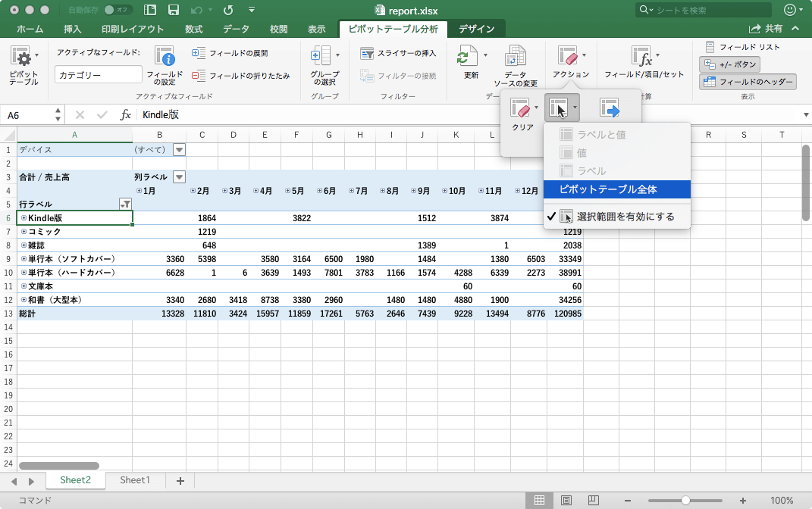Open the PivotTable (ピボットテーブル) options icon
Screen dimensions: 812x509
coord(20,56)
